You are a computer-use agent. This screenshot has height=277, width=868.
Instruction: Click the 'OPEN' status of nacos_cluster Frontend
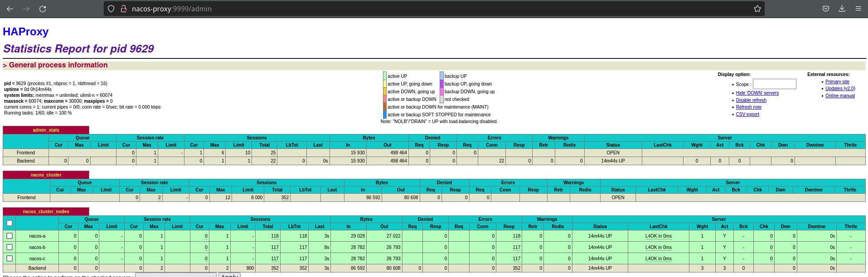(x=618, y=198)
